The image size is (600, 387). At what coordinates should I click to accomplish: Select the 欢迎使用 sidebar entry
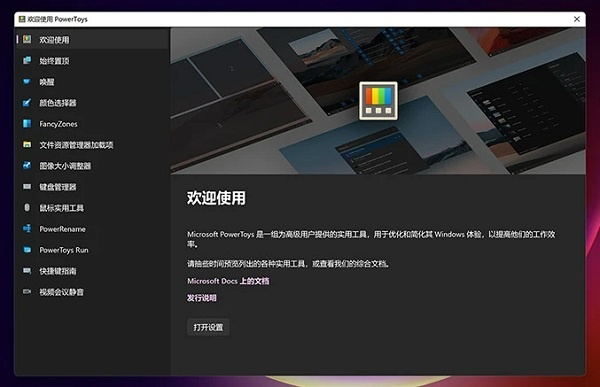point(92,39)
